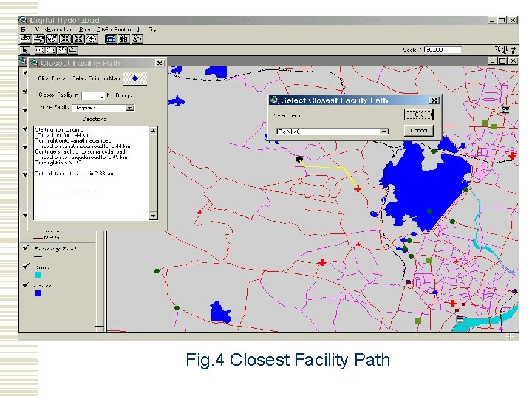Activate the zoom in magnifier tool
The width and height of the screenshot is (532, 399).
tap(40, 50)
